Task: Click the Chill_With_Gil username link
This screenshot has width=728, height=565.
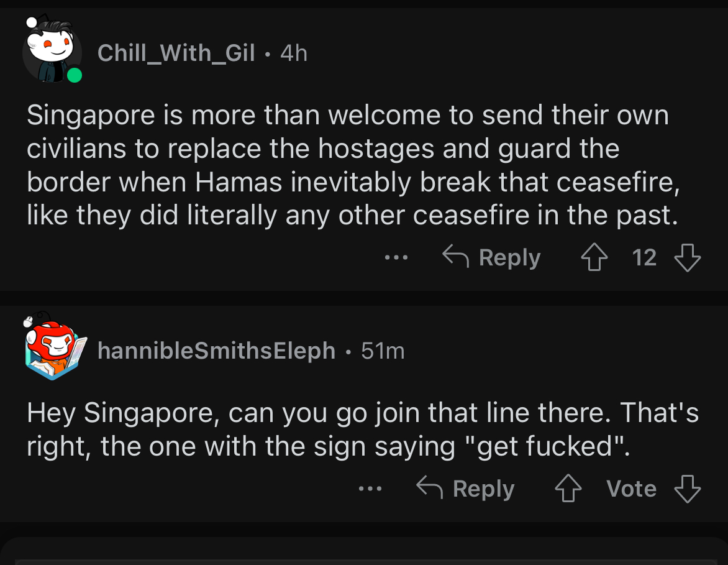Action: (176, 53)
